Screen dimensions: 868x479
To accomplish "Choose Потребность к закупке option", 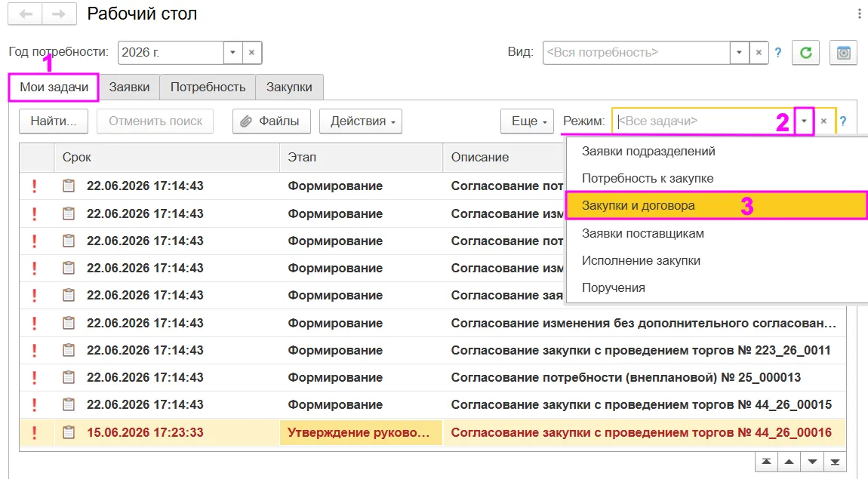I will [717, 178].
